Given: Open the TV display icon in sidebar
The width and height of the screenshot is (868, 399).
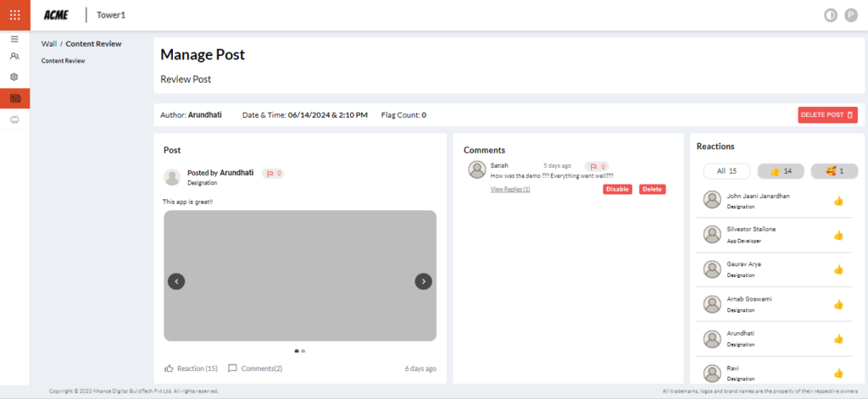Looking at the screenshot, I should pyautogui.click(x=14, y=120).
